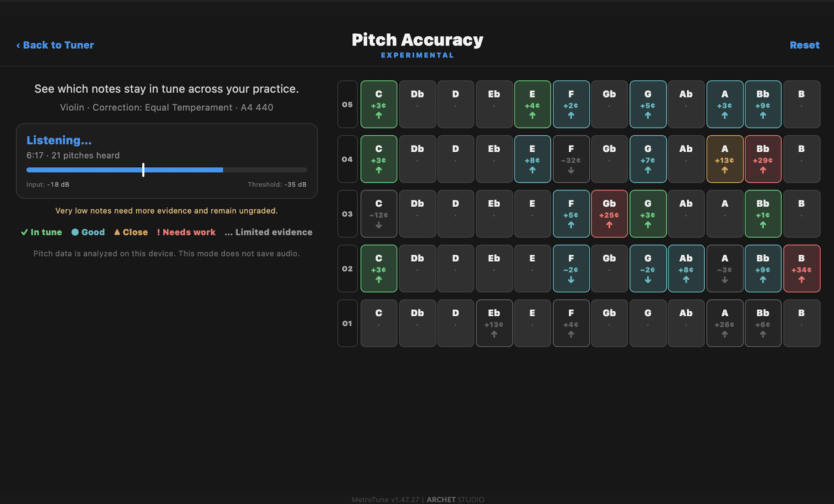Click the O1 Bb note tile +6¢
This screenshot has height=504, width=834.
763,323
